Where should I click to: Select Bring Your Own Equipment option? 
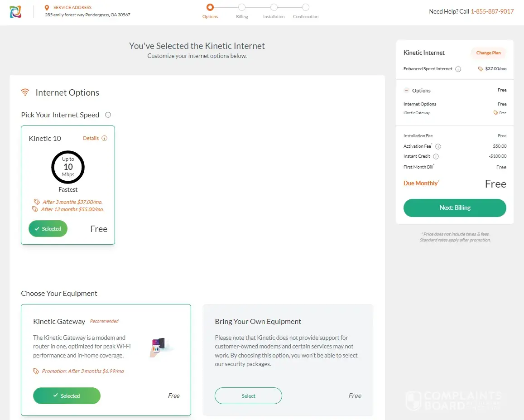pos(248,396)
